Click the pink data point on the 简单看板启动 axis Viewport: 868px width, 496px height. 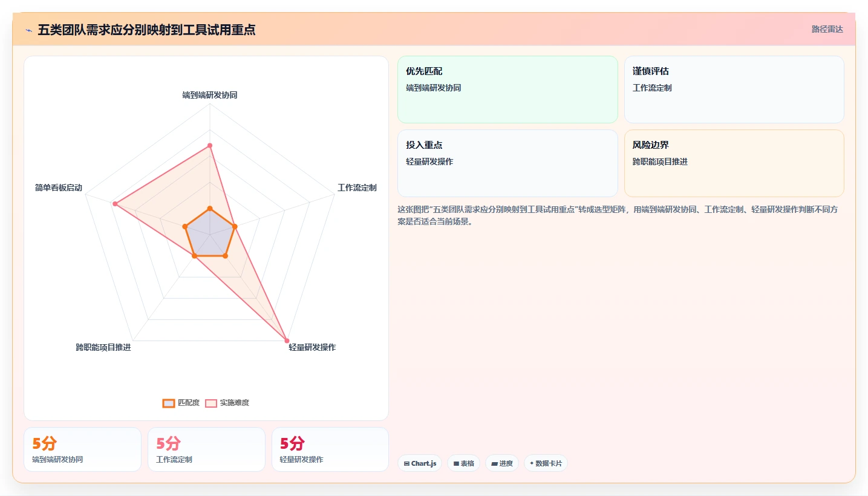114,203
